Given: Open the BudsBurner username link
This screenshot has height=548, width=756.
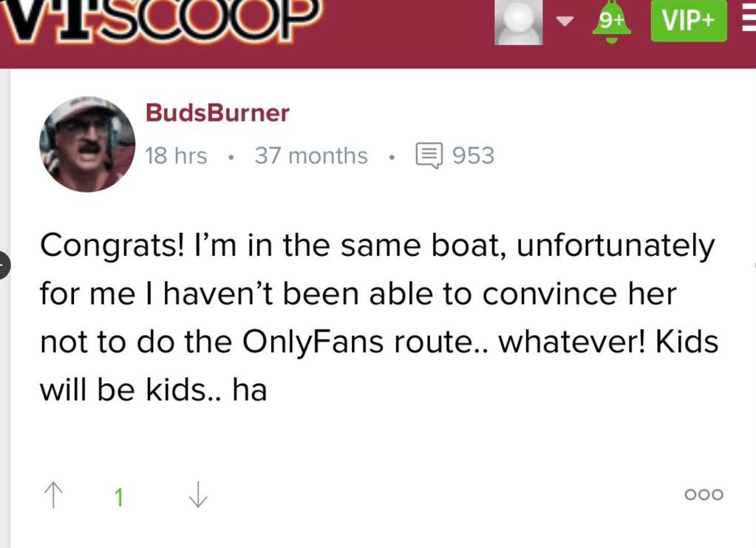Looking at the screenshot, I should [217, 113].
